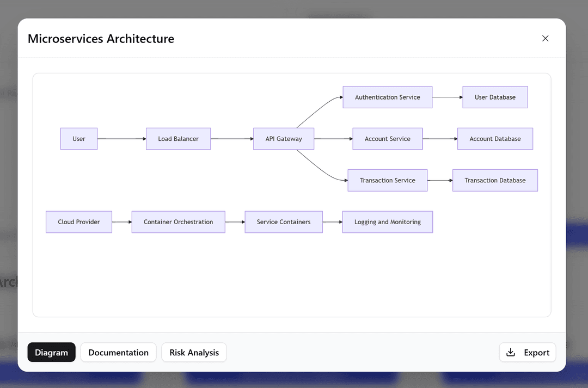This screenshot has width=588, height=388.
Task: Select the Diagram tab
Action: pyautogui.click(x=51, y=352)
